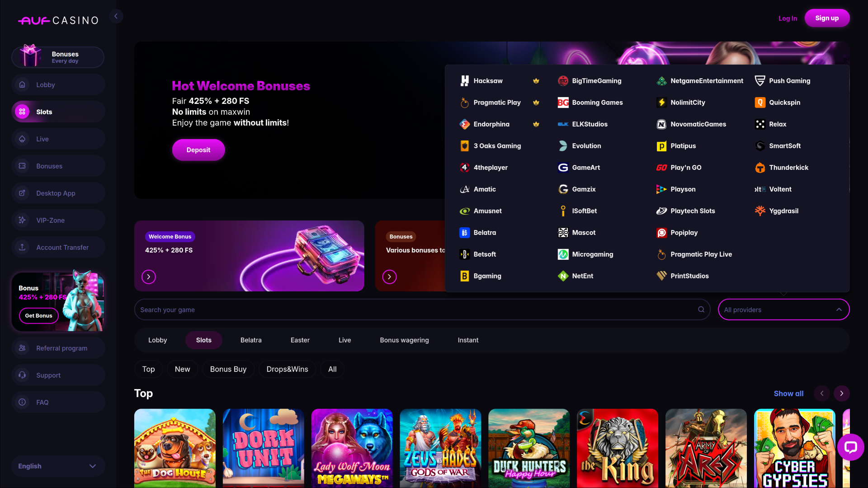
Task: Click the Deposit button
Action: pos(198,150)
